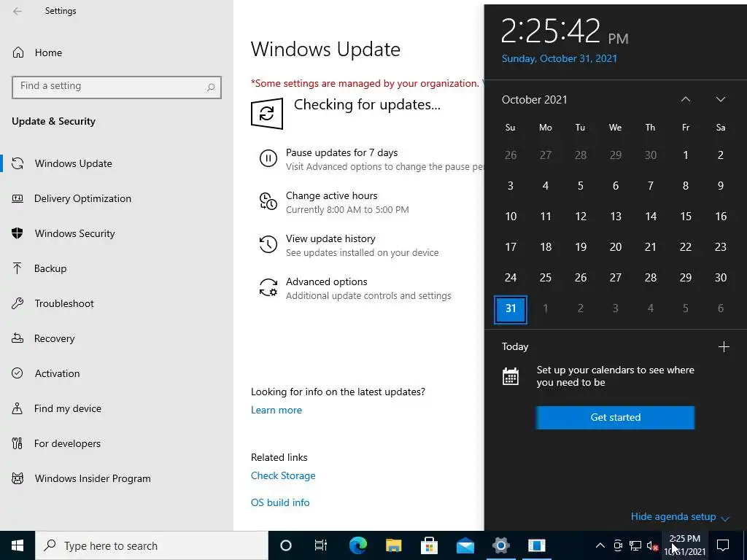Select grayed November 6 in the calendar
The height and width of the screenshot is (560, 747).
coord(720,308)
